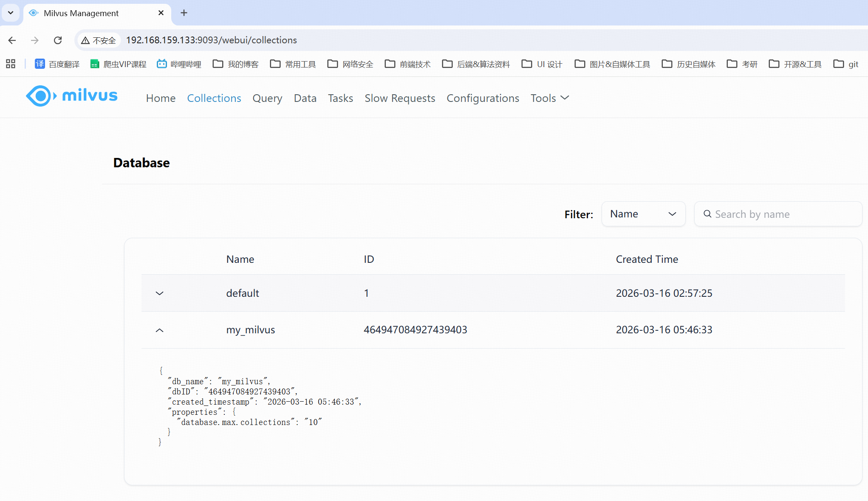Click the Milvus logo icon
The height and width of the screenshot is (501, 868).
click(x=41, y=96)
